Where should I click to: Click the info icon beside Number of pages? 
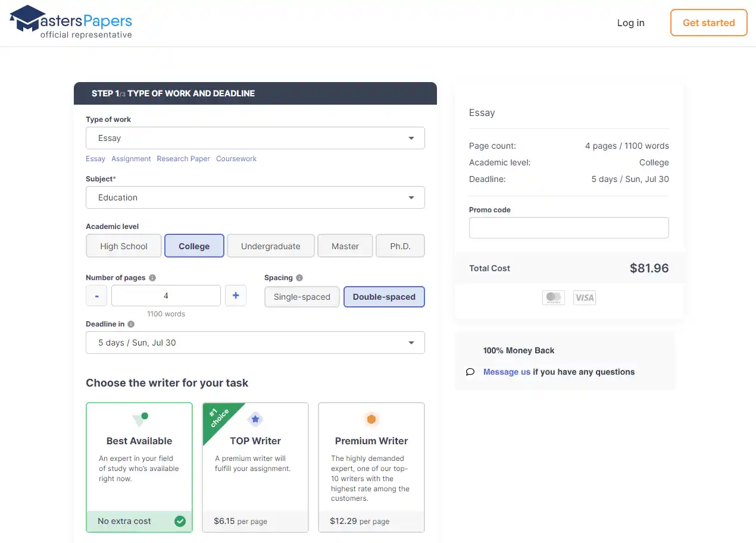[x=152, y=278]
